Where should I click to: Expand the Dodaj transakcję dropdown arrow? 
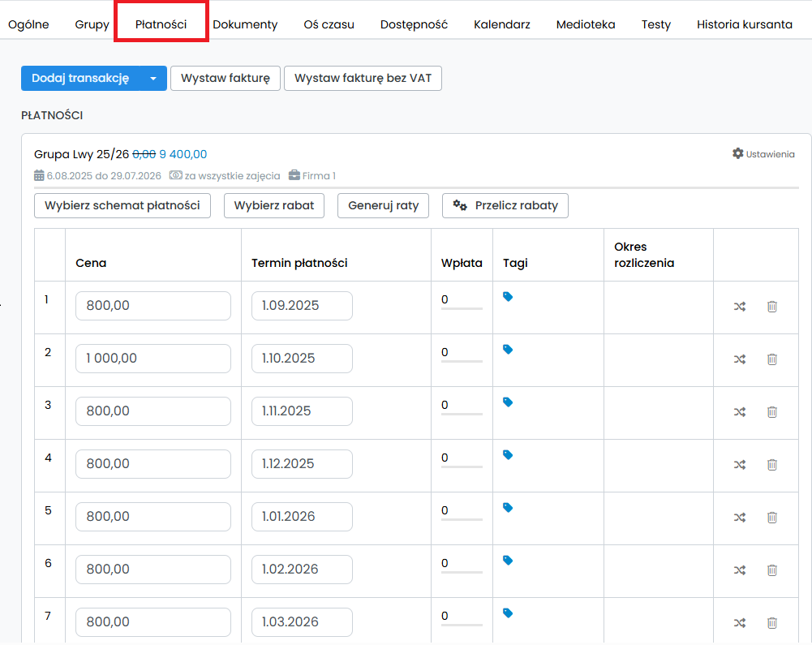[x=153, y=79]
